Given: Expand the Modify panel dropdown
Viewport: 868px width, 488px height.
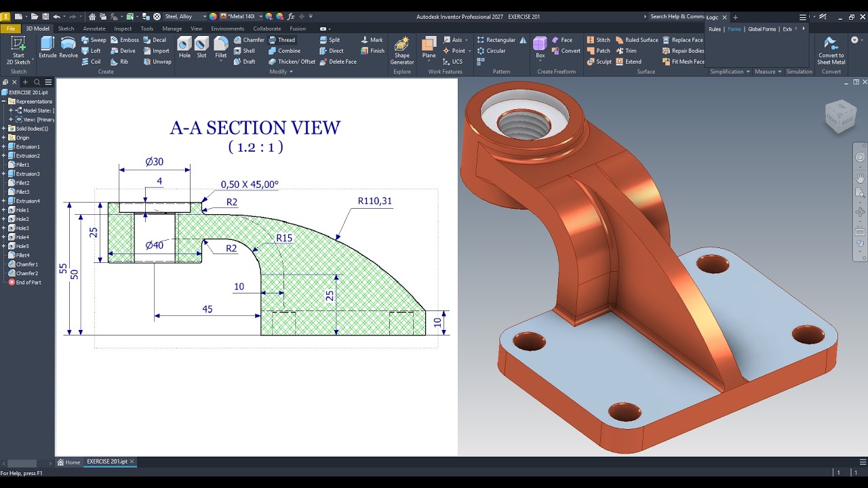Looking at the screenshot, I should tap(281, 71).
